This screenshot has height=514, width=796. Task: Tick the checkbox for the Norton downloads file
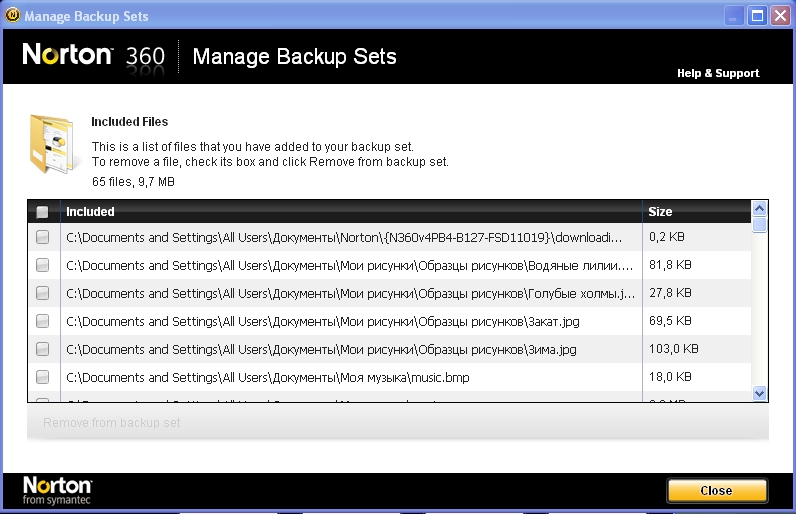(x=42, y=238)
